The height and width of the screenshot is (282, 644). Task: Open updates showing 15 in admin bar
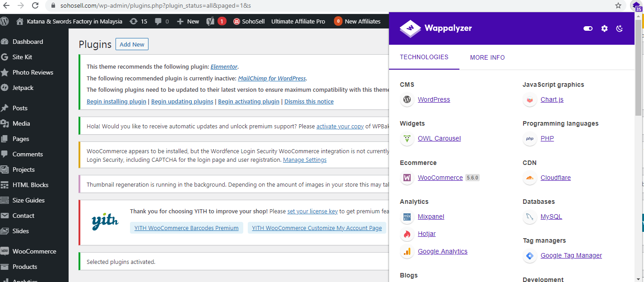pyautogui.click(x=138, y=21)
